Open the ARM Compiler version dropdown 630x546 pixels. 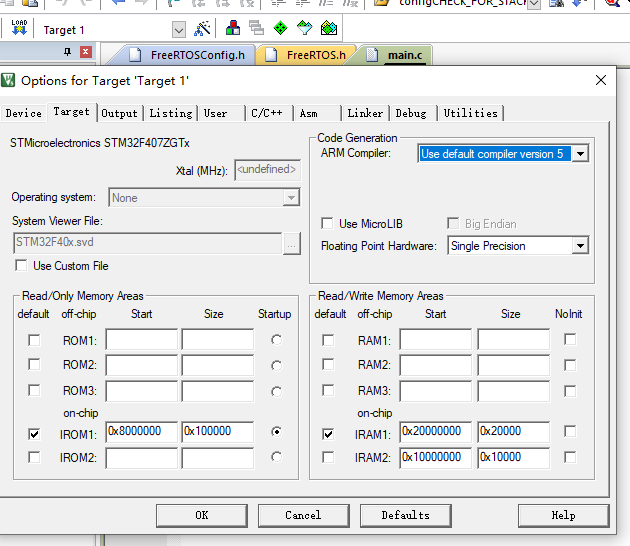580,153
